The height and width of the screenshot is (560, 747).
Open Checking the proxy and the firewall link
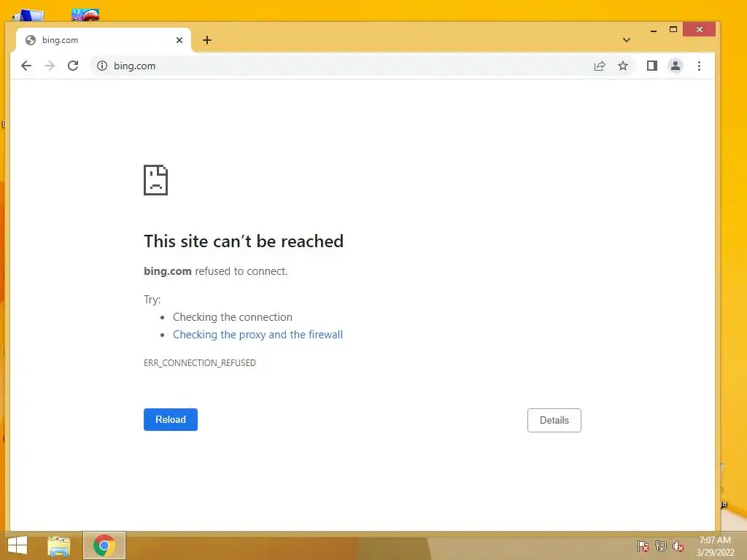258,334
